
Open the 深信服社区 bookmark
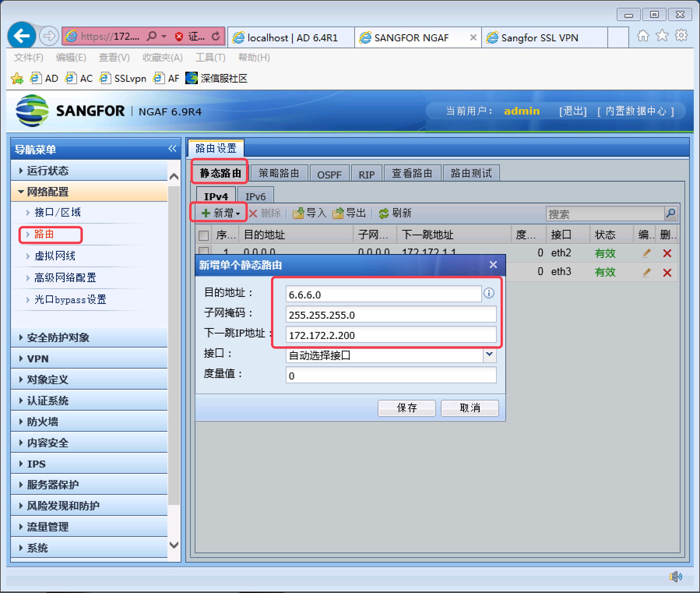point(216,78)
